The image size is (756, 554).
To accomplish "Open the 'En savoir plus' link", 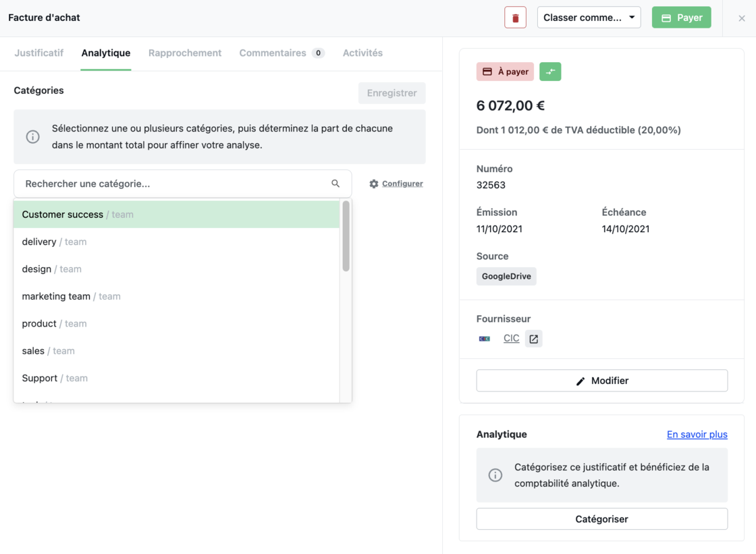I will (x=697, y=435).
